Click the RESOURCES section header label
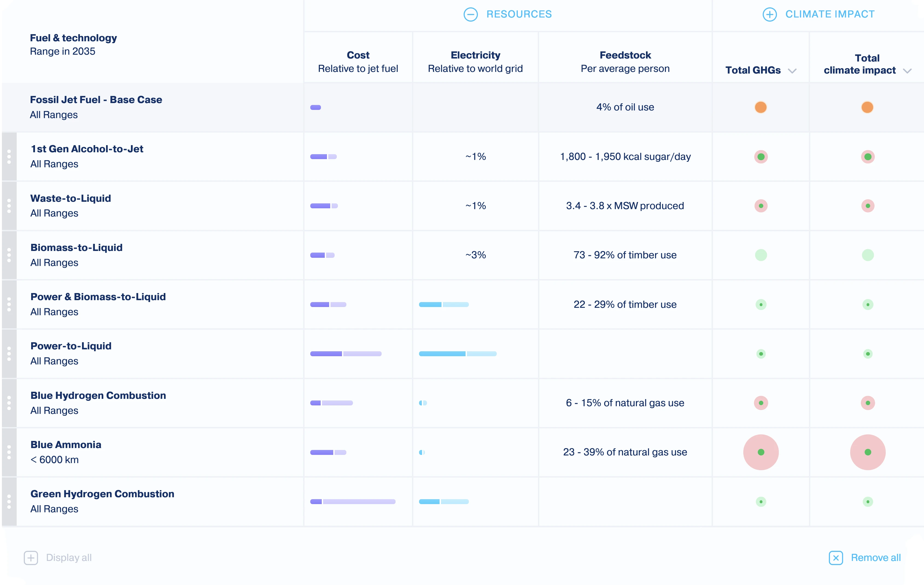The width and height of the screenshot is (924, 585). 519,14
